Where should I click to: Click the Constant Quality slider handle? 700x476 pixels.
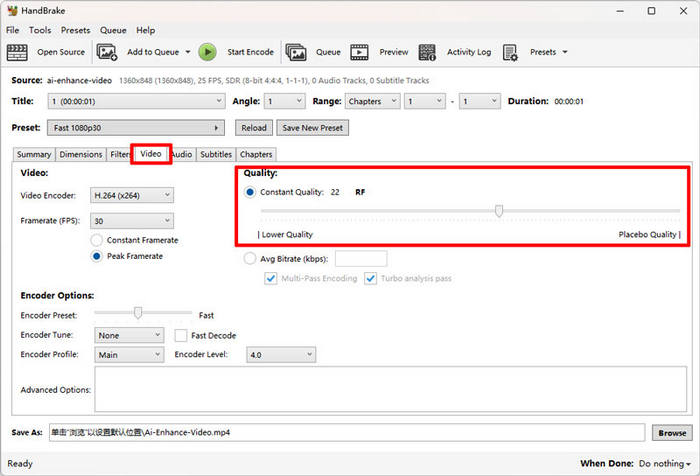[499, 210]
